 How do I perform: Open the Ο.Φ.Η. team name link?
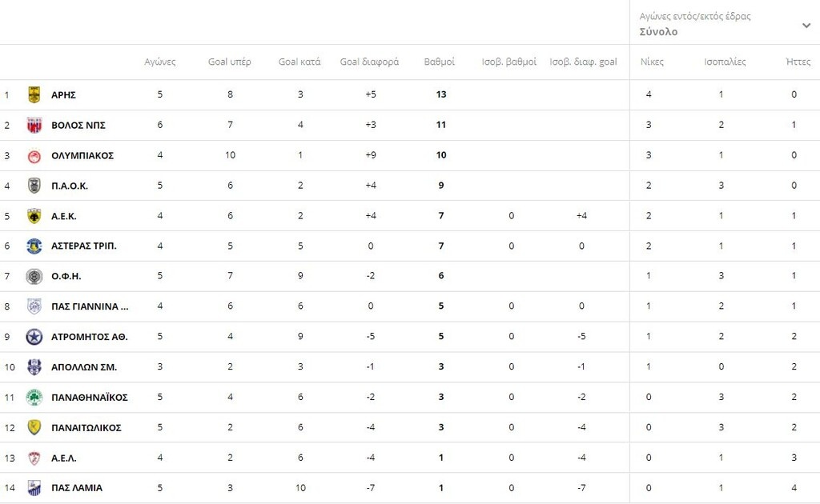point(66,276)
